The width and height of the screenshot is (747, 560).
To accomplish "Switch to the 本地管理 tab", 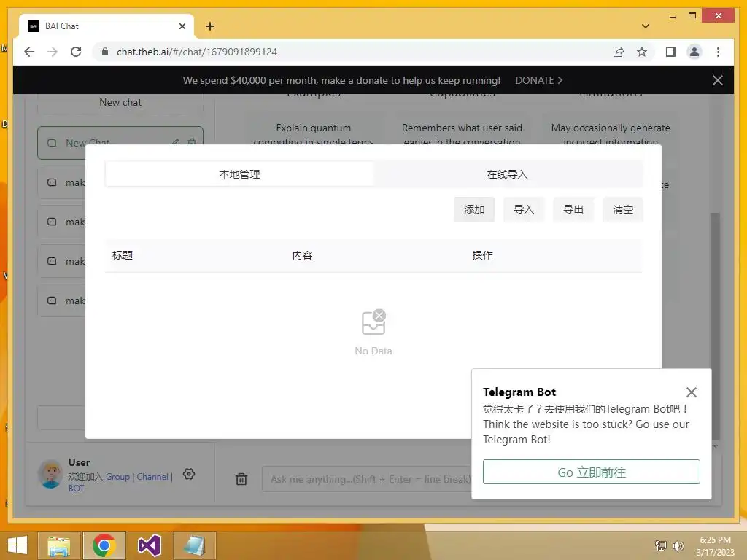I will tap(239, 174).
